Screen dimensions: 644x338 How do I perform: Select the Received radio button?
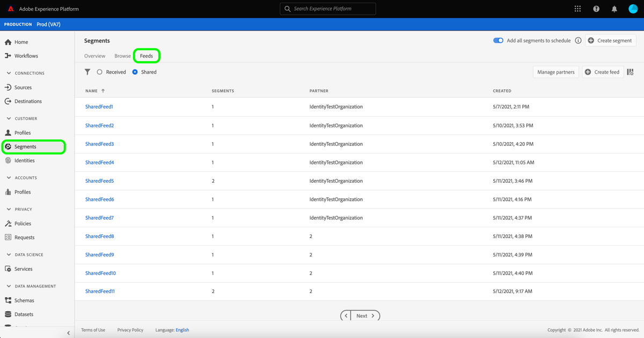click(99, 71)
